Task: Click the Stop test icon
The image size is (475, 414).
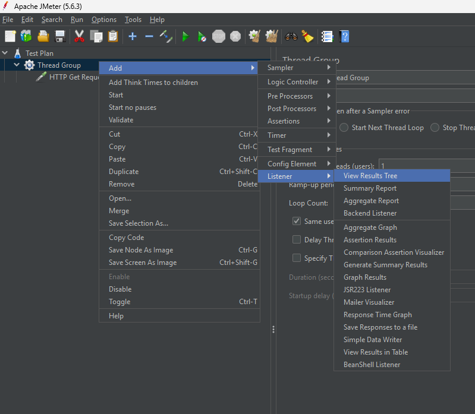Action: tap(219, 36)
